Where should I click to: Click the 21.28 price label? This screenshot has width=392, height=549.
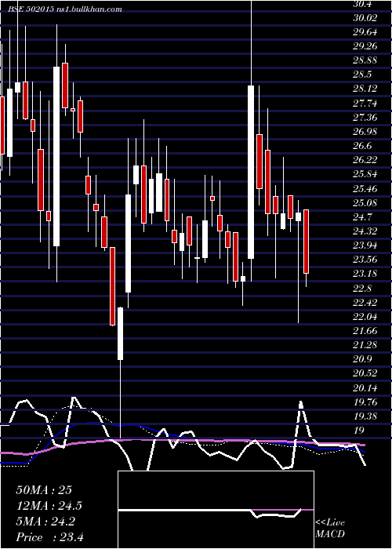tap(365, 345)
